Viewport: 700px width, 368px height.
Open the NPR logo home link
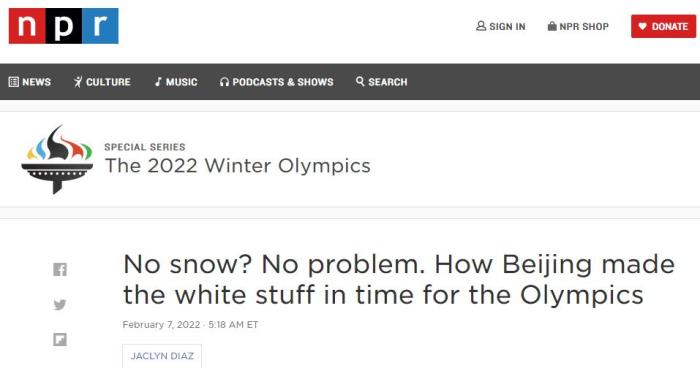coord(63,26)
